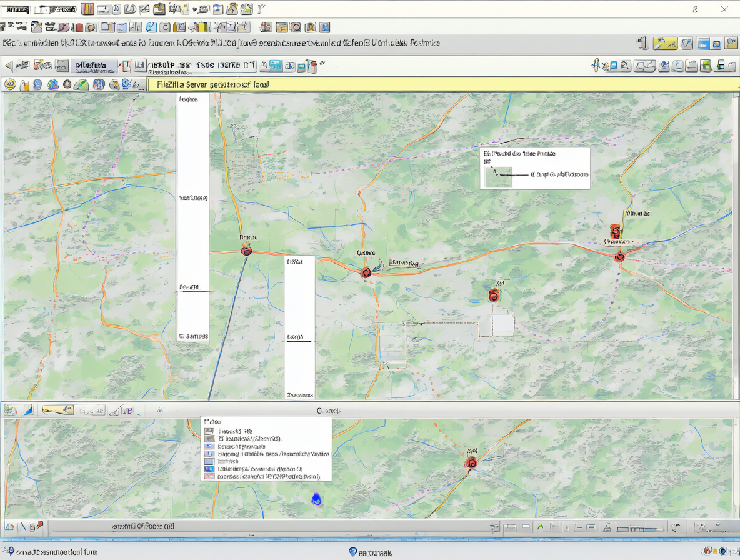Screen dimensions: 740x560
Task: Click the blue marker on the lower map
Action: (x=317, y=499)
